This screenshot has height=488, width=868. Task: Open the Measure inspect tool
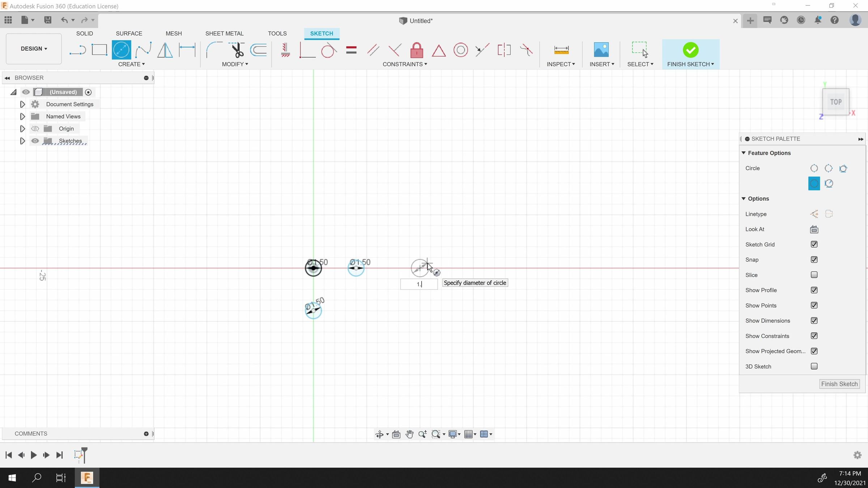point(561,50)
